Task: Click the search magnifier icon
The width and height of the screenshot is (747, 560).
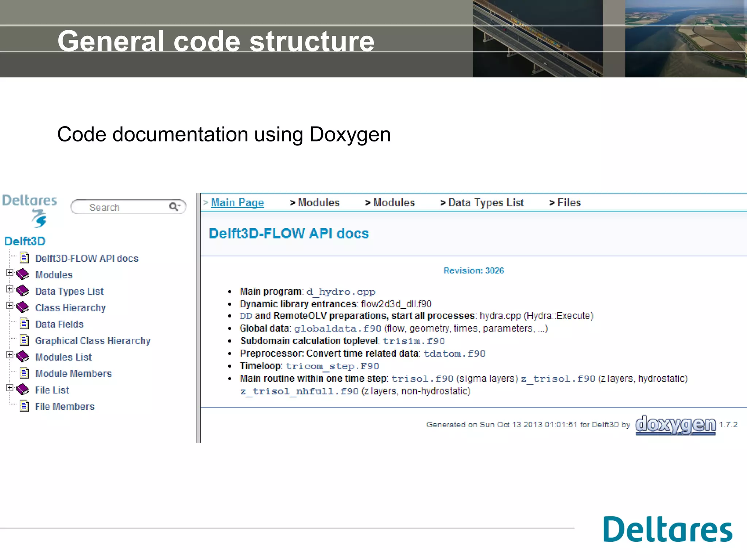Action: [x=174, y=207]
